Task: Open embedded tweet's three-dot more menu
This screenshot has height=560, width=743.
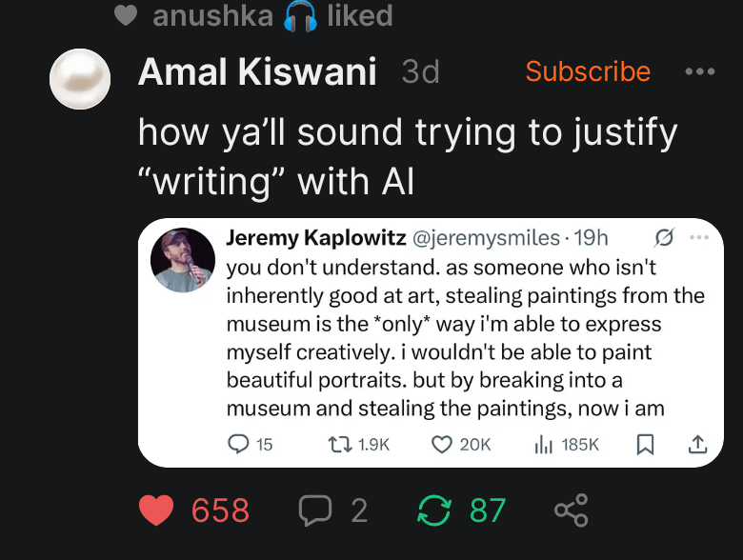Action: 699,237
